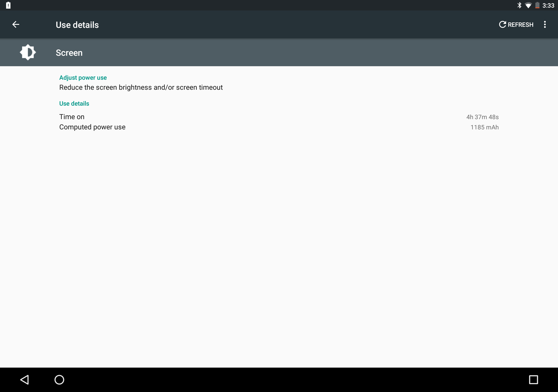
Task: Open the three-dot overflow menu
Action: (545, 25)
